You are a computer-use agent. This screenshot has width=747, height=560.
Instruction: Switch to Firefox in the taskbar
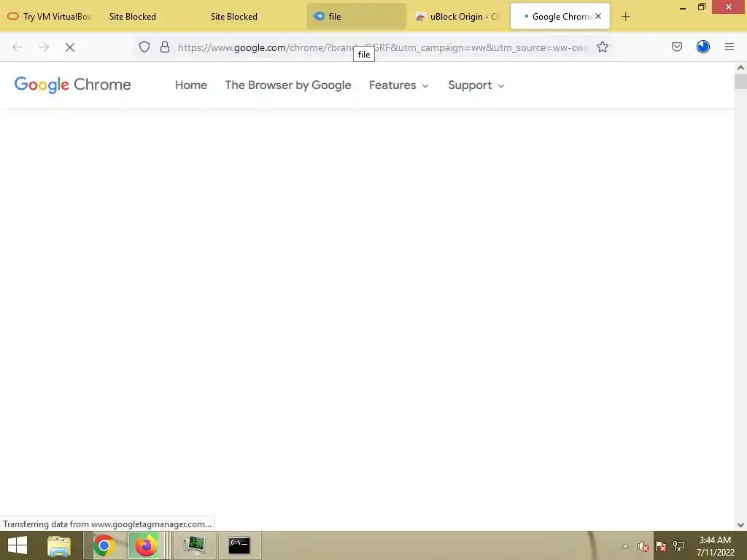point(146,545)
